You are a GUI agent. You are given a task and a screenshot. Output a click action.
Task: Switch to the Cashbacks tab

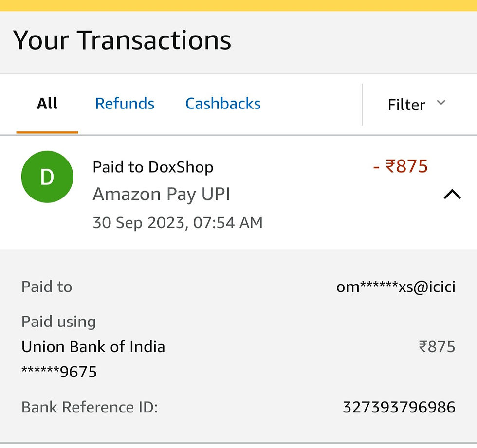223,104
